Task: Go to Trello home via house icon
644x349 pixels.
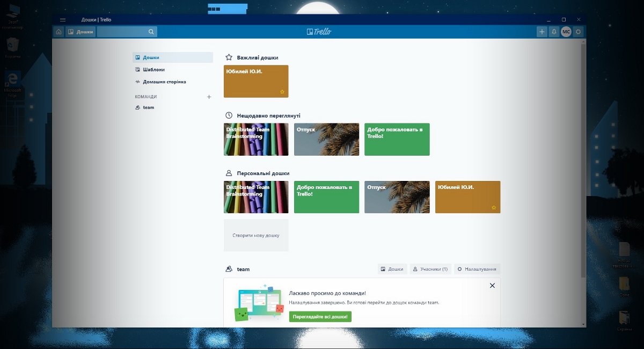Action: (x=58, y=32)
